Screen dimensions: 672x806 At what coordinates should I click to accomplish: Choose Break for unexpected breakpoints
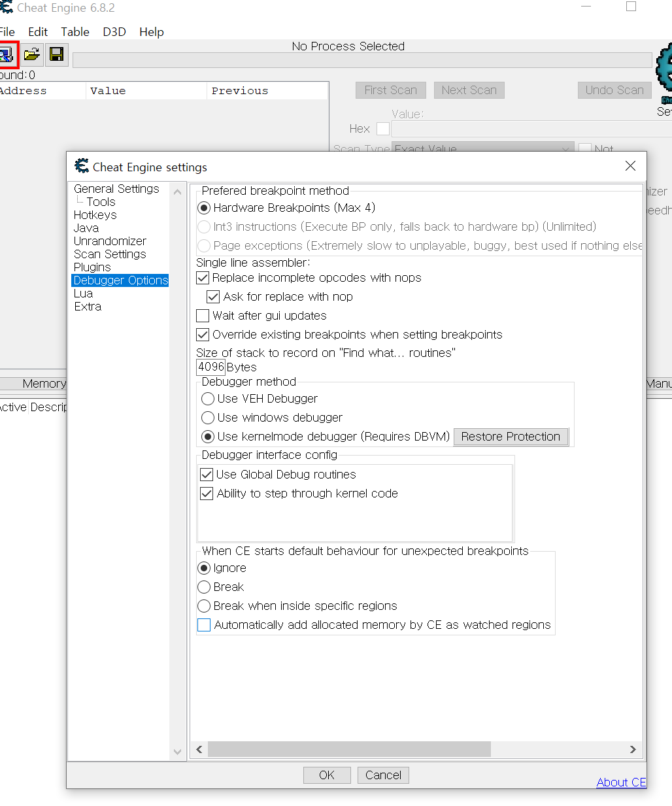[203, 587]
